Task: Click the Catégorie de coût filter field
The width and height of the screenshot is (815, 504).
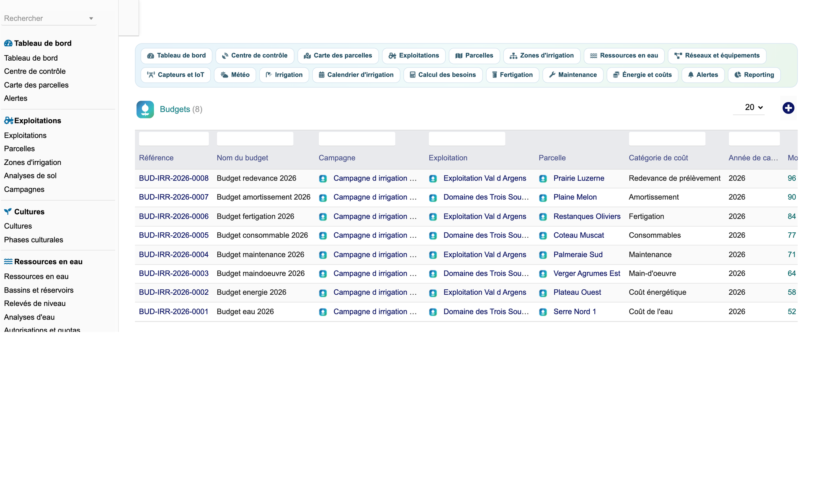Action: point(667,139)
